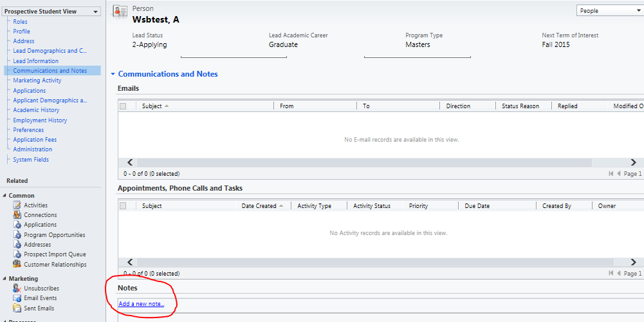This screenshot has width=644, height=322.
Task: Click the Connections icon in Common
Action: (17, 215)
